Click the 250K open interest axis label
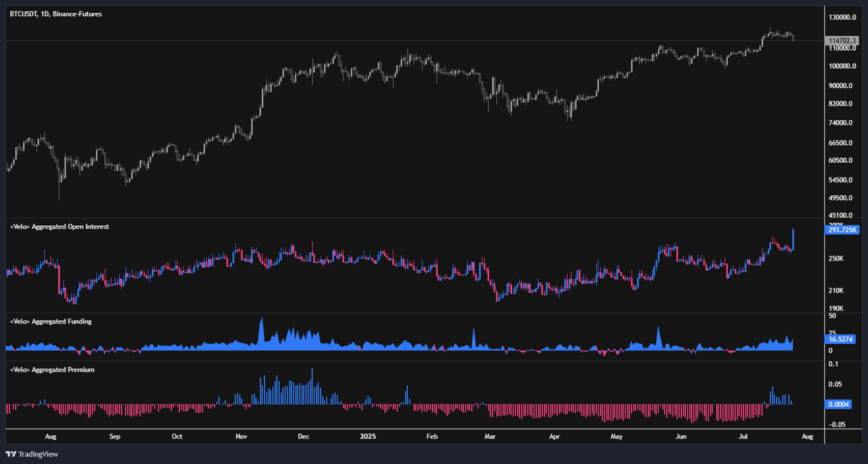Image resolution: width=868 pixels, height=464 pixels. 836,259
